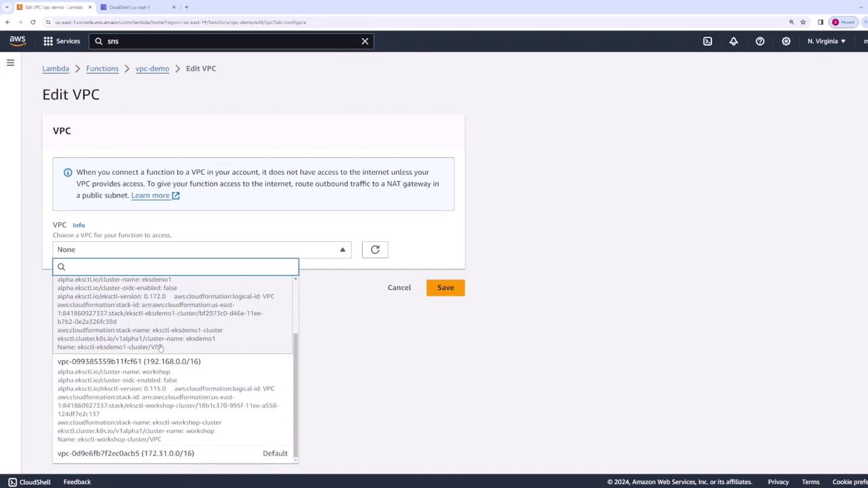The height and width of the screenshot is (488, 868).
Task: Click the orange Save button
Action: coord(446,287)
